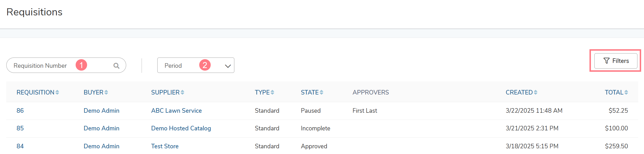The width and height of the screenshot is (644, 154).
Task: Open the Filters button
Action: (616, 61)
